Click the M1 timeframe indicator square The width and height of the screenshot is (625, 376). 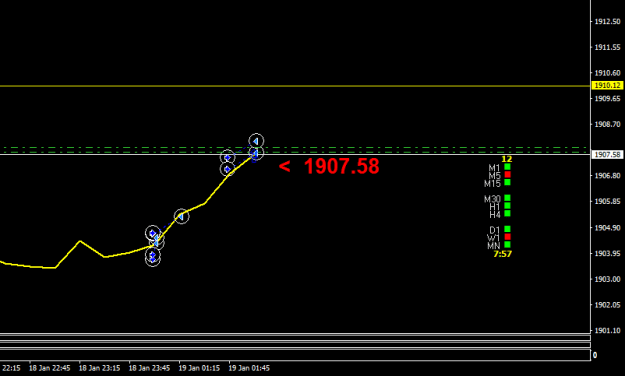point(507,167)
